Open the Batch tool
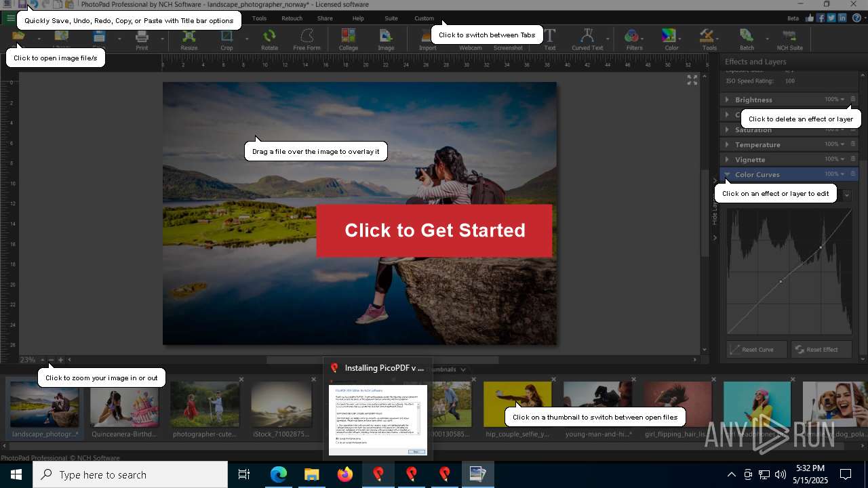This screenshot has height=488, width=868. pyautogui.click(x=747, y=39)
